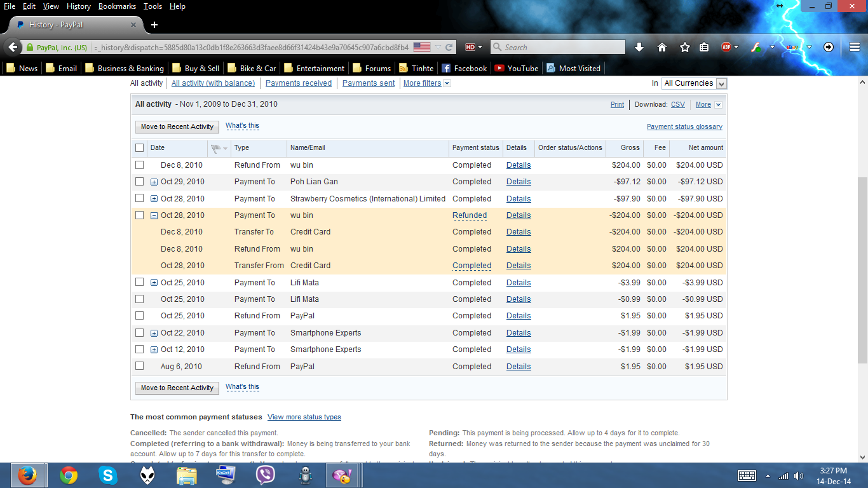Go to the Firefox home page icon
Viewport: 868px width, 488px height.
(662, 47)
